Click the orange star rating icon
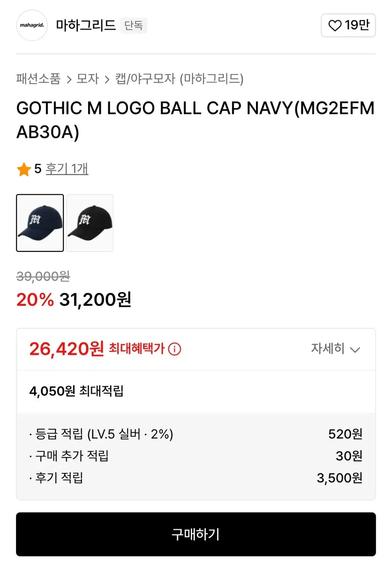392x563 pixels. click(23, 169)
